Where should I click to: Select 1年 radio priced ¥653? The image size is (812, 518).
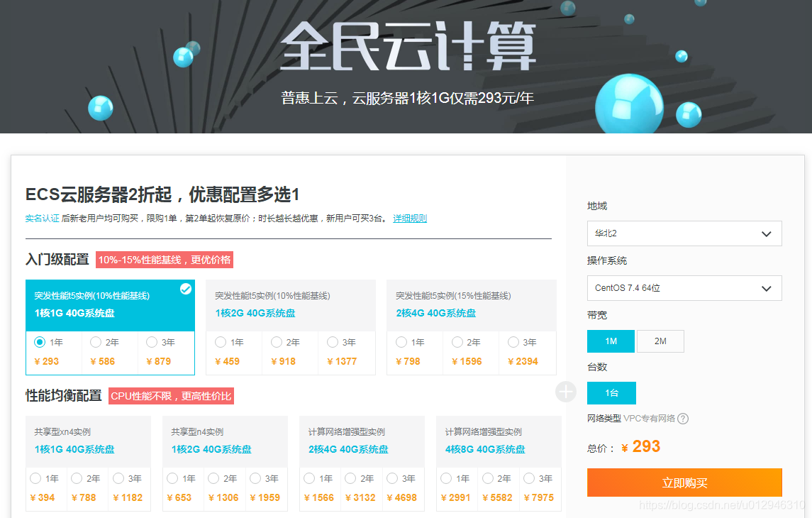tap(172, 478)
